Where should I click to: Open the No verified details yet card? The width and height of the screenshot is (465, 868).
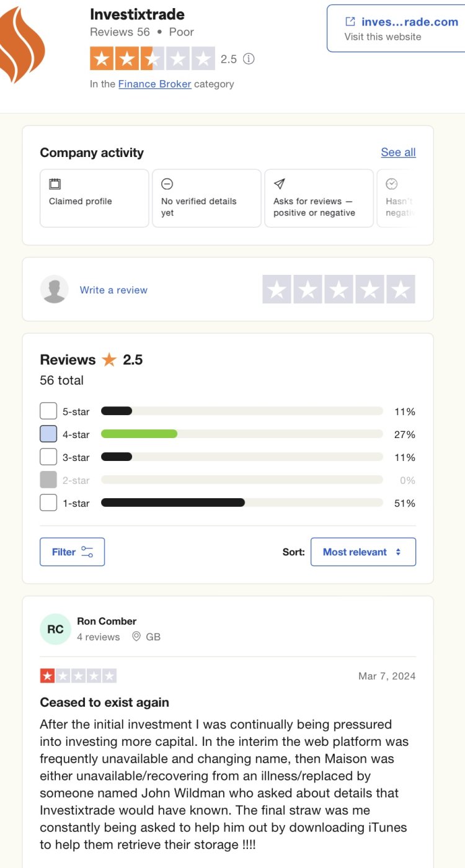point(206,198)
